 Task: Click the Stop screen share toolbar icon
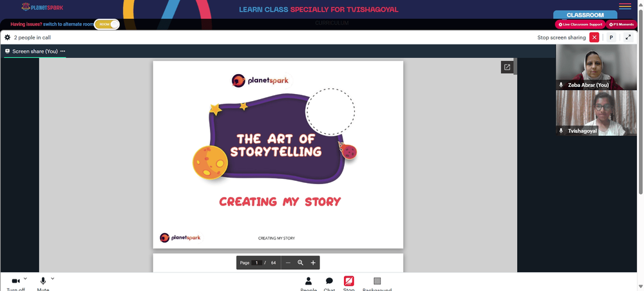point(348,281)
